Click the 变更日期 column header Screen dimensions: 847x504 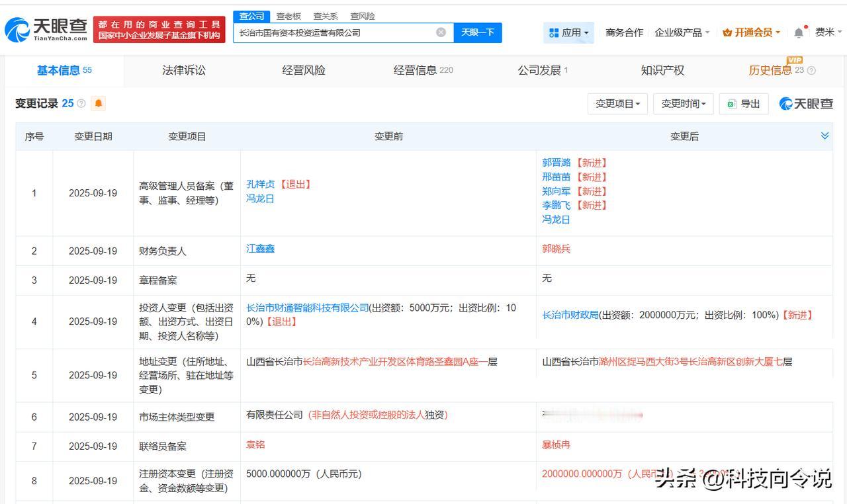coord(93,136)
